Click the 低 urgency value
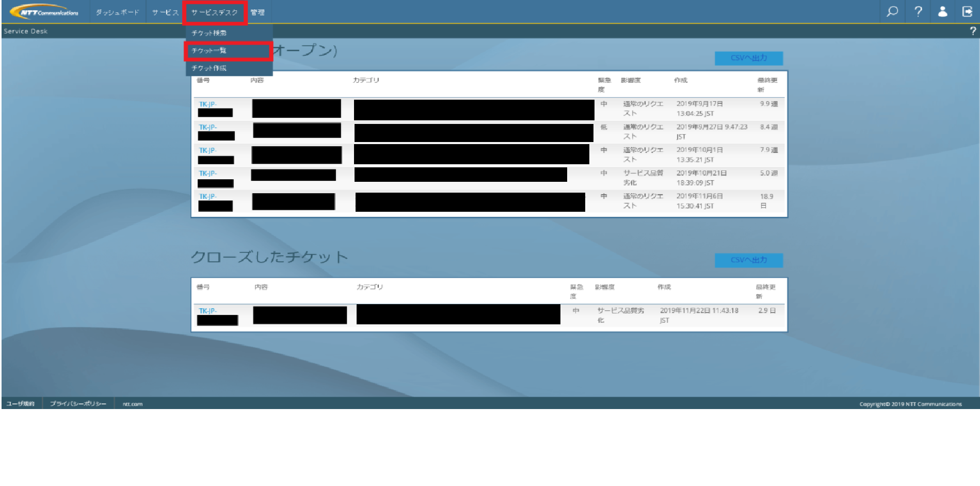The width and height of the screenshot is (980, 486). pos(604,127)
